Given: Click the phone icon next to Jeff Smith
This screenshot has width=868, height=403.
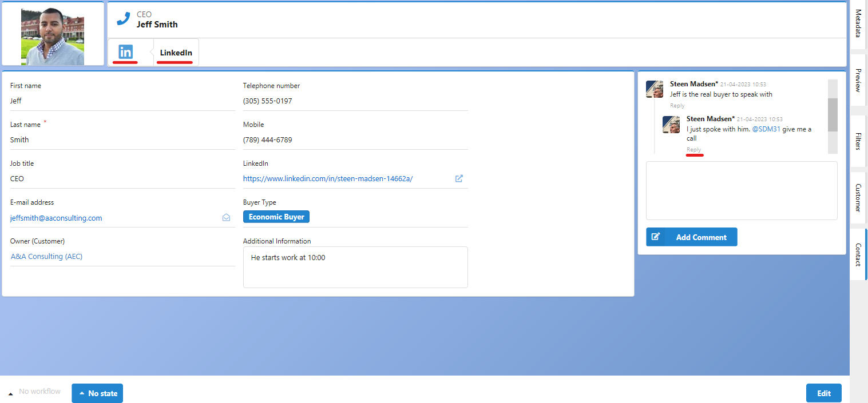Looking at the screenshot, I should pyautogui.click(x=123, y=19).
